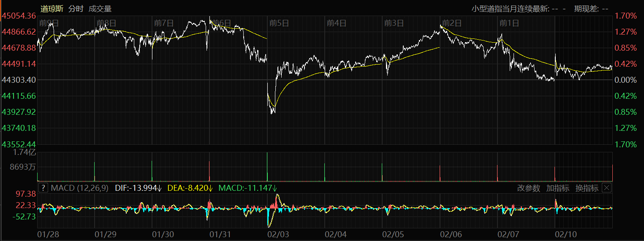Click the 小型道指当月连续最新 label
This screenshot has width=644, height=241.
coord(510,8)
